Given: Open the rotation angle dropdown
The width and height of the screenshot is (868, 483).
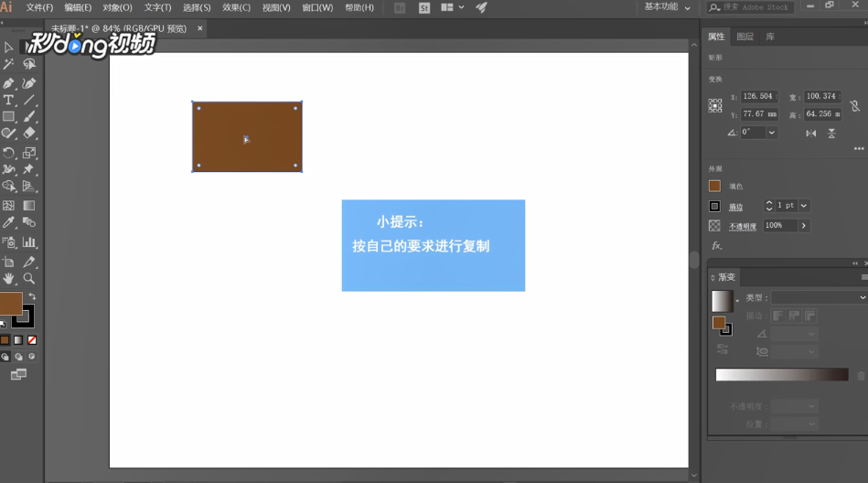Looking at the screenshot, I should (x=772, y=133).
